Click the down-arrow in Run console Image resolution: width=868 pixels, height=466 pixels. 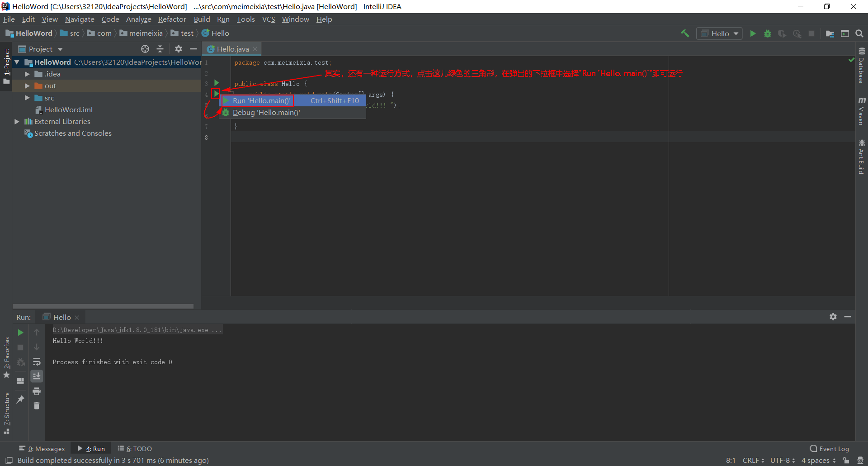coord(37,347)
